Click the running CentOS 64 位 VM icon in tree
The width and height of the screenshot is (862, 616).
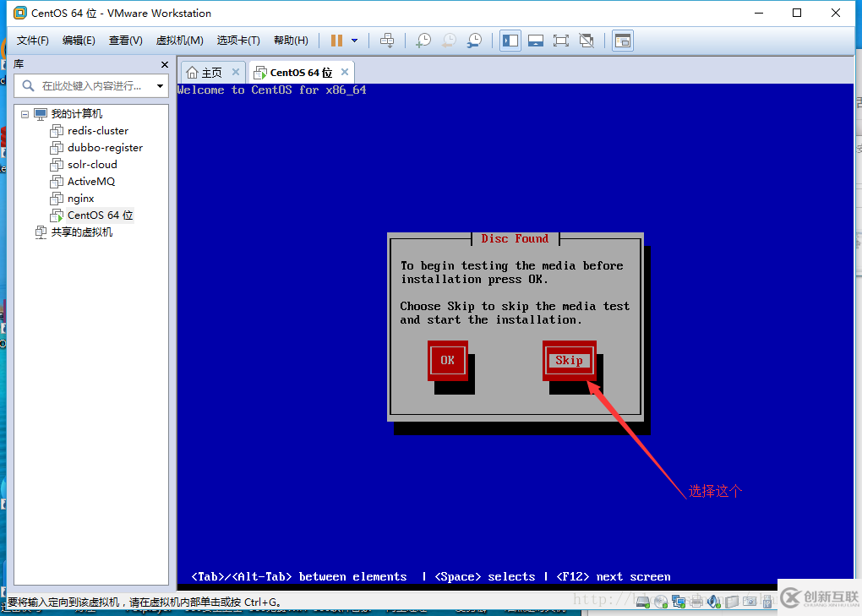click(57, 215)
